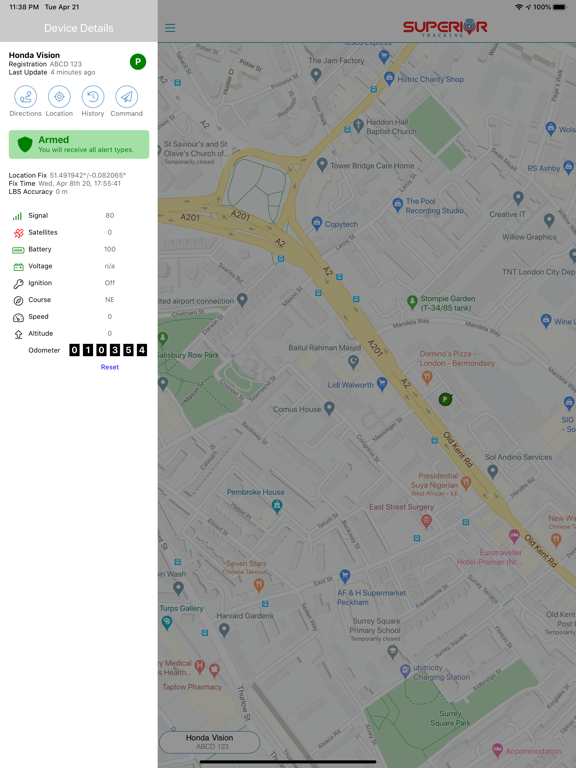Select Creative IT map pin
Image resolution: width=576 pixels, height=768 pixels.
518,197
